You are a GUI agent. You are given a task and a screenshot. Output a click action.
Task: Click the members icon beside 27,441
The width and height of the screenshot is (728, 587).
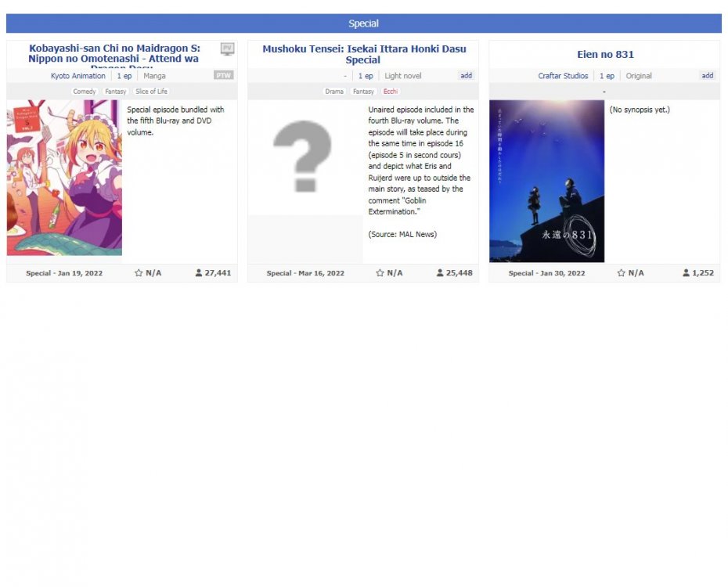pyautogui.click(x=199, y=273)
